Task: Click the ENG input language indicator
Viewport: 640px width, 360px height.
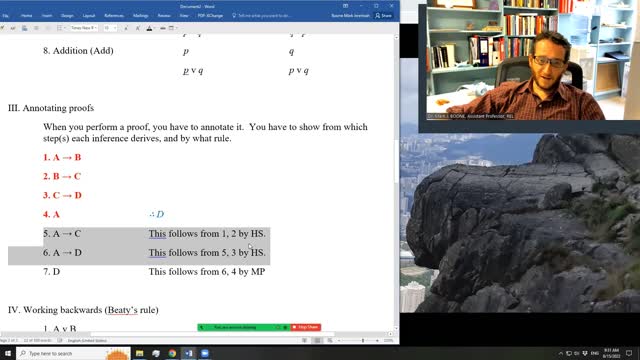Action: 595,353
